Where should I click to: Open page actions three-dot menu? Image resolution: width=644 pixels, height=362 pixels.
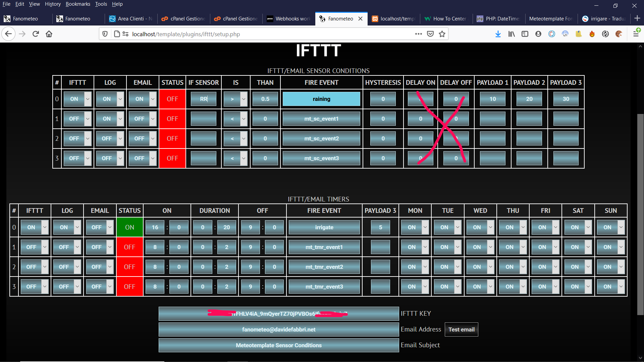click(x=418, y=34)
